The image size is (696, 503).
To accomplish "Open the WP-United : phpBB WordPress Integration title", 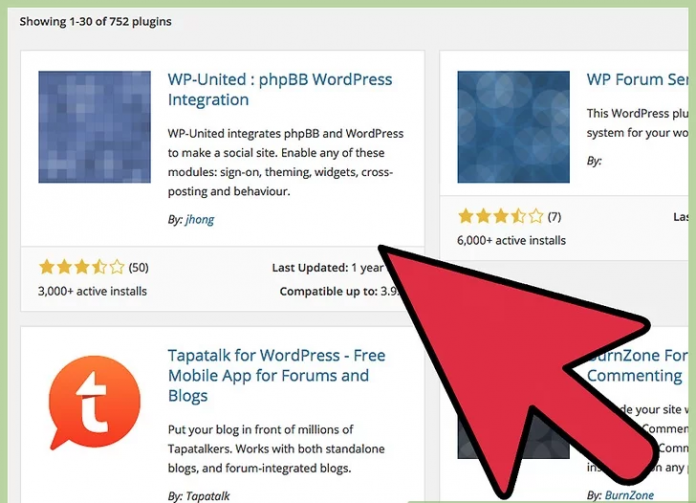I will click(280, 89).
